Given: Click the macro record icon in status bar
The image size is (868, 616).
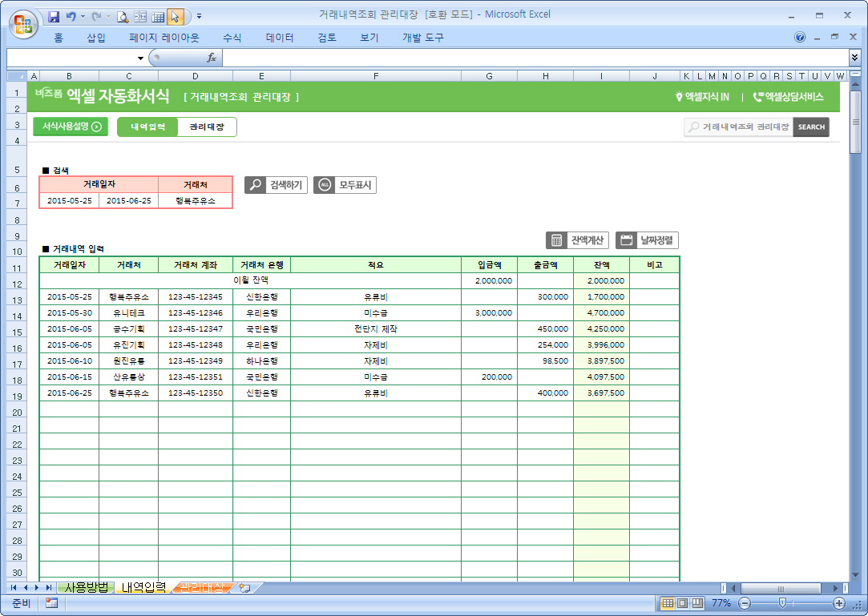Looking at the screenshot, I should (x=51, y=603).
